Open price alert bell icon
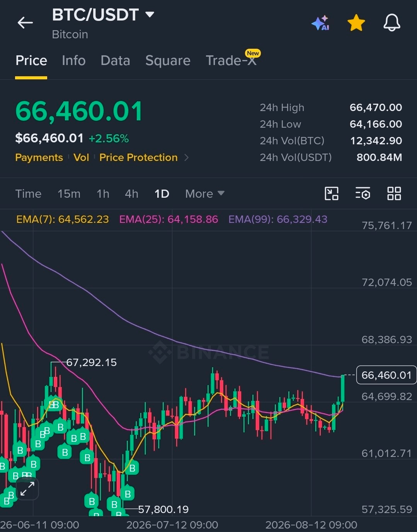 [391, 23]
